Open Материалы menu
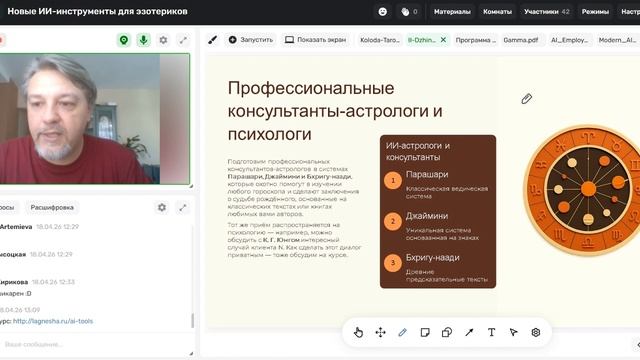The image size is (640, 360). coord(452,12)
